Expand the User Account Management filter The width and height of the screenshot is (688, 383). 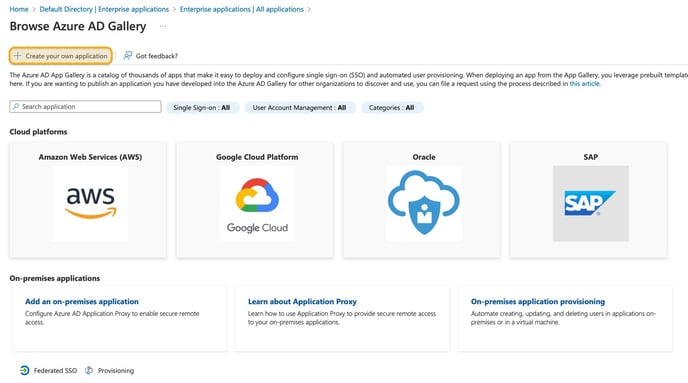300,107
